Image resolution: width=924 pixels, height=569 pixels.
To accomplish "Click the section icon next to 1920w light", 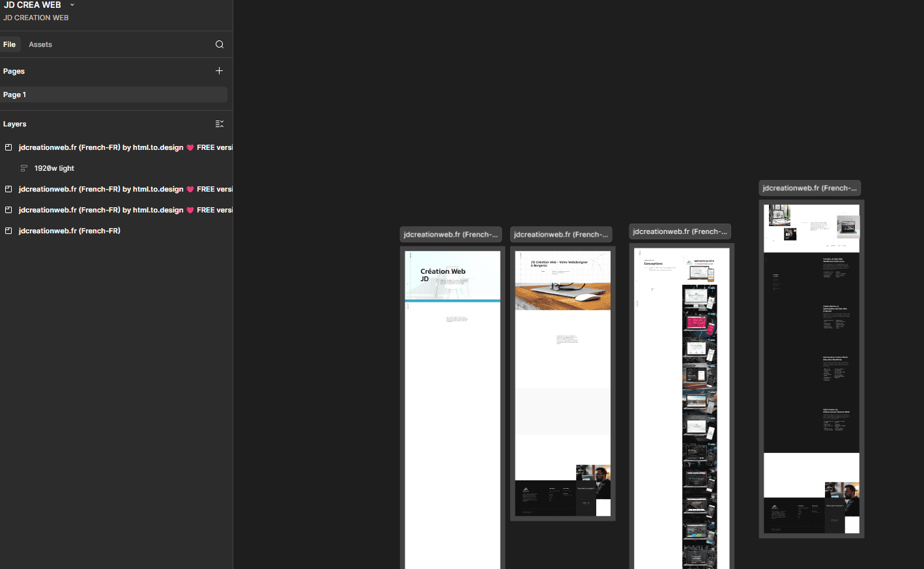I will click(23, 168).
